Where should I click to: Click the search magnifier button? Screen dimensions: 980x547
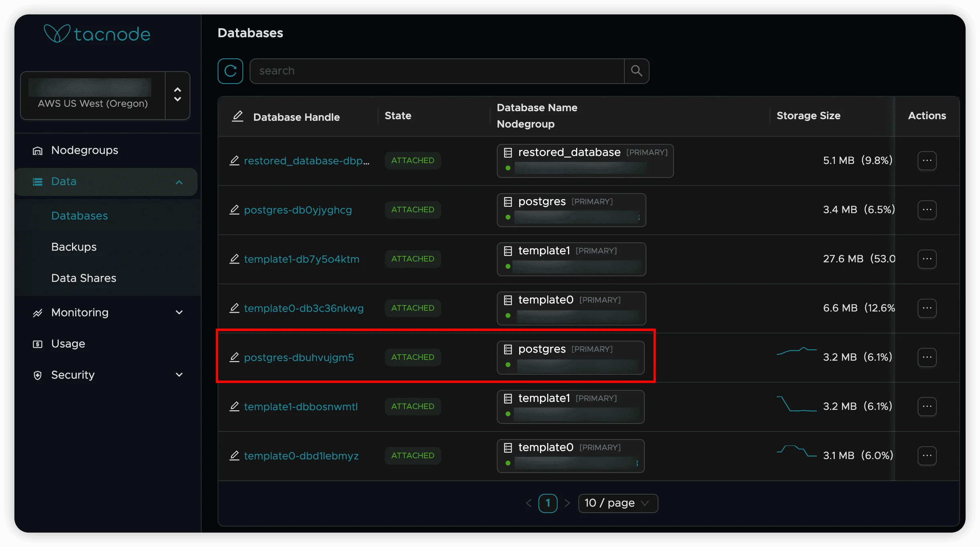[636, 71]
